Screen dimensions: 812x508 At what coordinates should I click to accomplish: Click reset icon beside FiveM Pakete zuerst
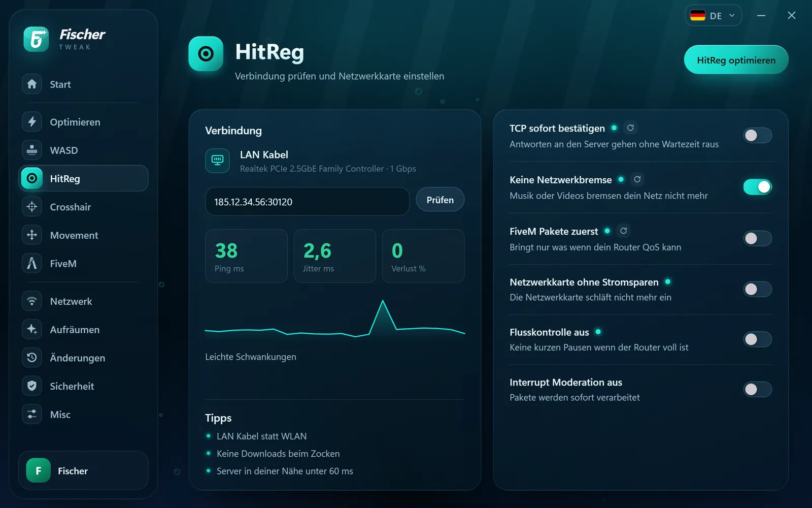[624, 231]
